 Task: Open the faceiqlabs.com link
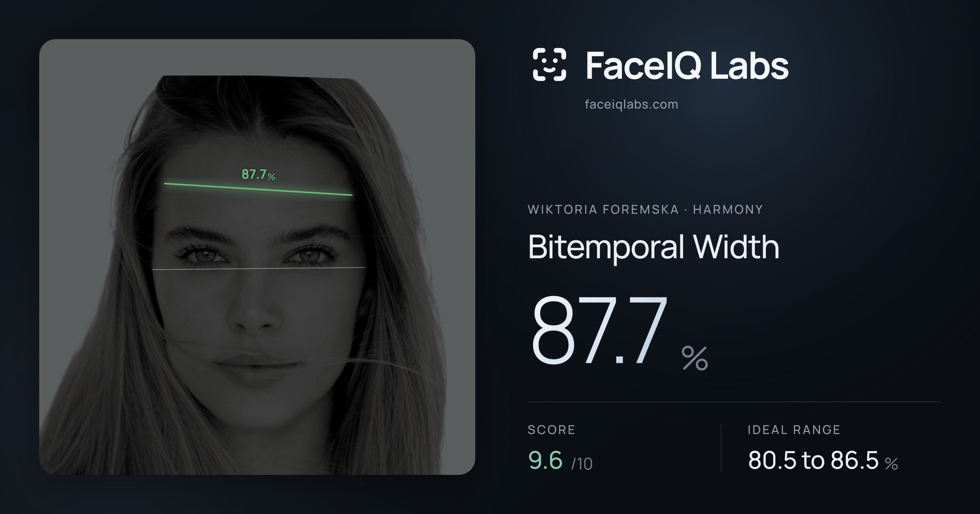click(631, 104)
